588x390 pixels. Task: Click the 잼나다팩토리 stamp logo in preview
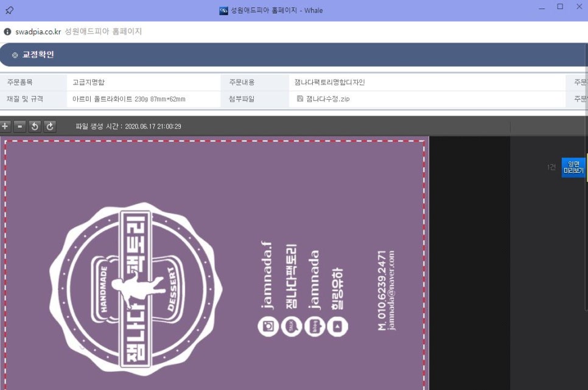pos(136,289)
